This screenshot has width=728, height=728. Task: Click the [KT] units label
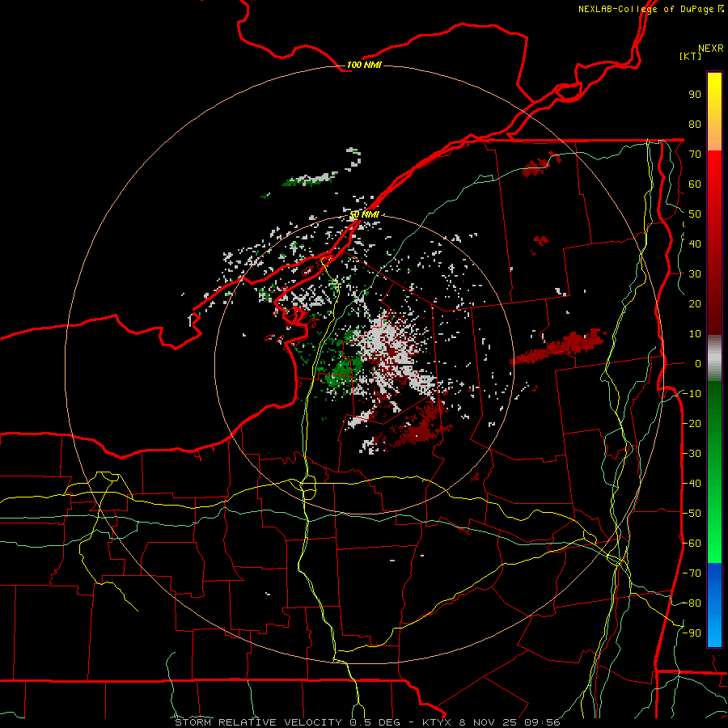pos(691,56)
